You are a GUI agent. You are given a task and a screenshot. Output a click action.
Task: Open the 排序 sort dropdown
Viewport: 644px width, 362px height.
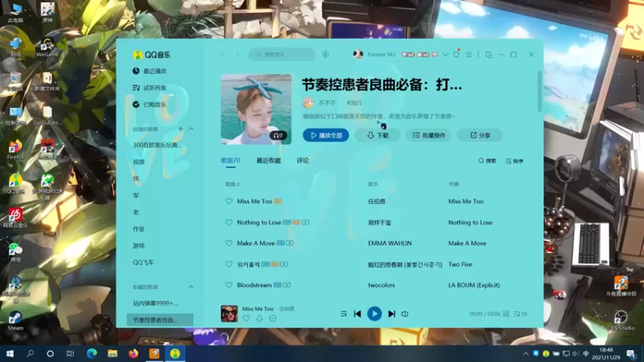click(514, 161)
